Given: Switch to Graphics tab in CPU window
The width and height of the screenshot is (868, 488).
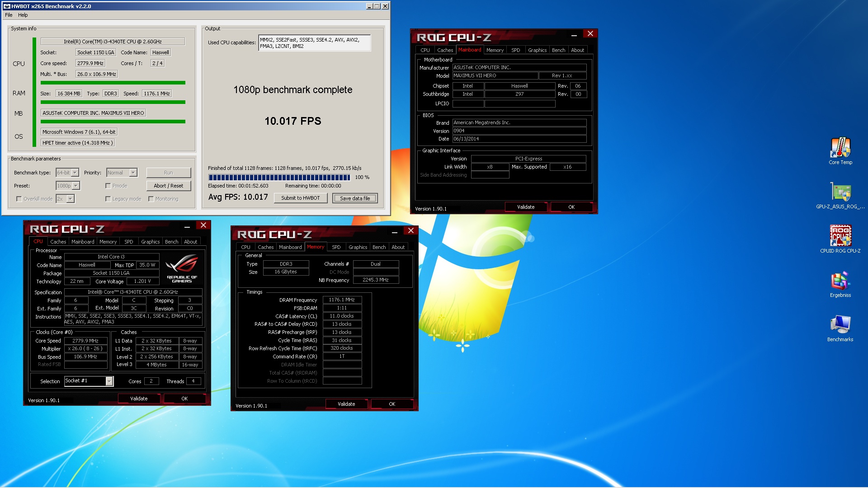Looking at the screenshot, I should click(150, 242).
